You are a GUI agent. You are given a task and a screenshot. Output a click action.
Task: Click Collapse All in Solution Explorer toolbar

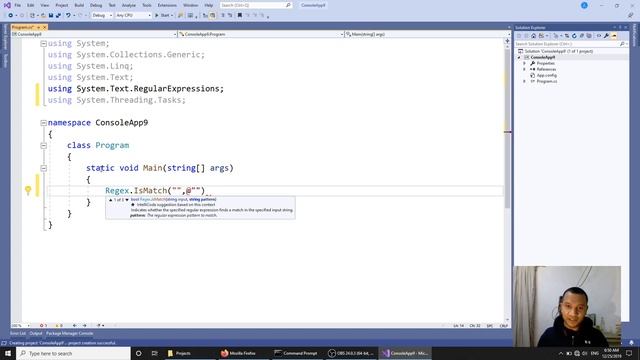tap(582, 36)
